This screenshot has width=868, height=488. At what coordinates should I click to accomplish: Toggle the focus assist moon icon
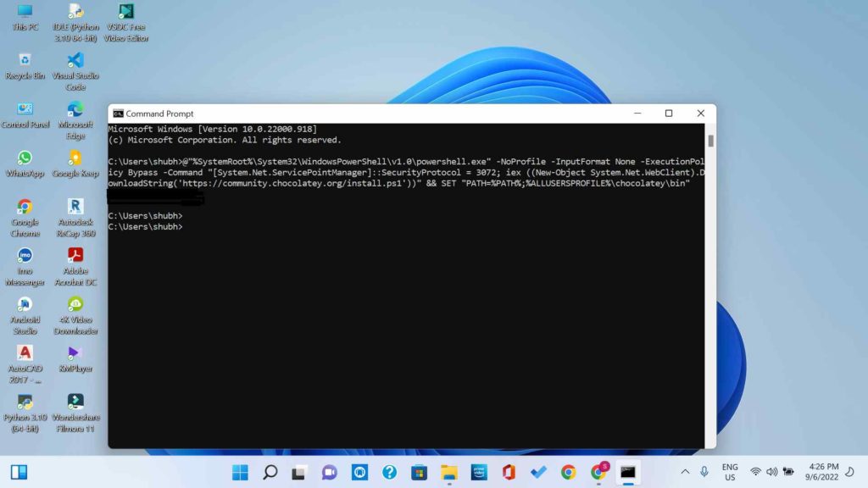pos(849,472)
